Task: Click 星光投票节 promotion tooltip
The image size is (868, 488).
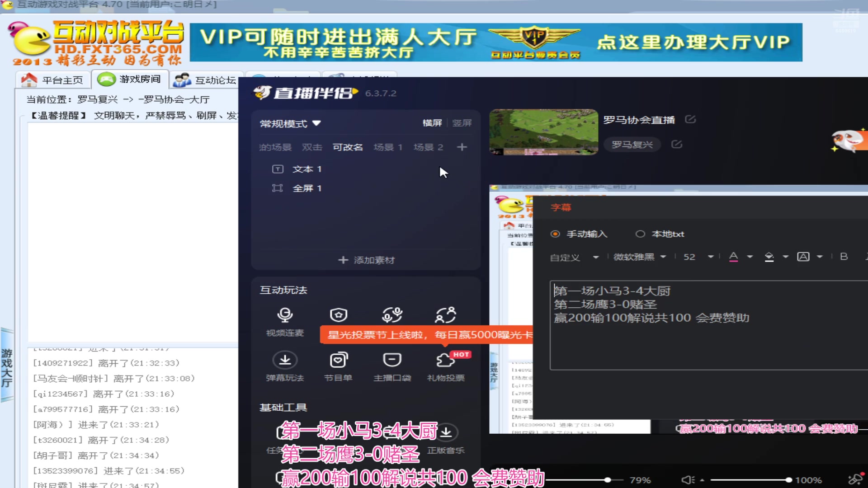Action: (x=426, y=335)
